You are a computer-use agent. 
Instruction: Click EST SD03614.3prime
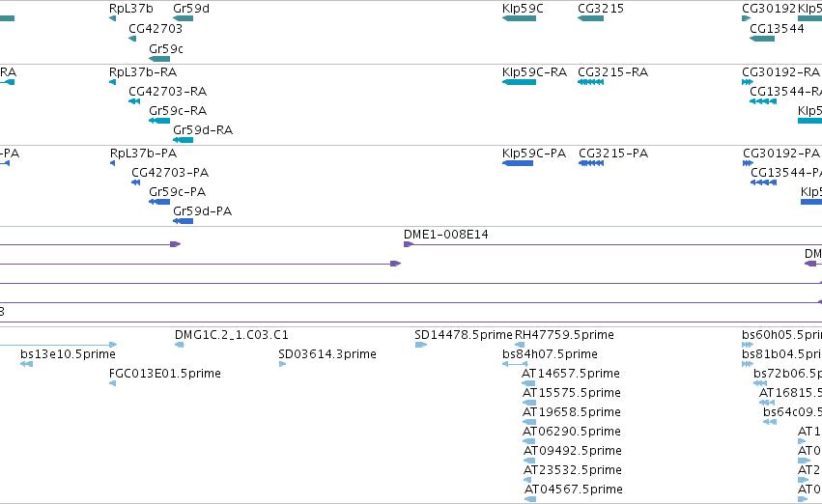pos(327,354)
